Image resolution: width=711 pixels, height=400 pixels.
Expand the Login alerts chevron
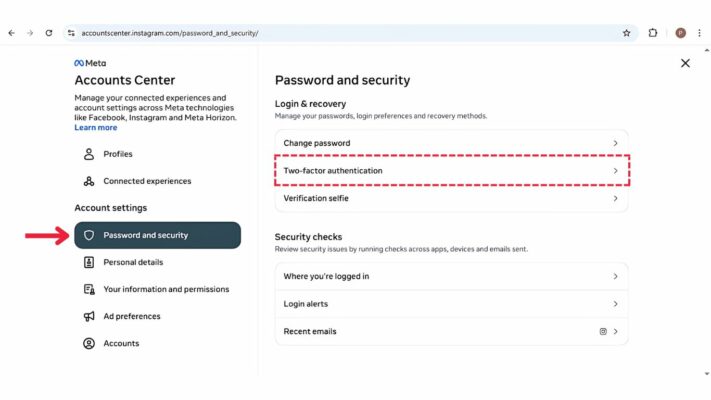(615, 304)
